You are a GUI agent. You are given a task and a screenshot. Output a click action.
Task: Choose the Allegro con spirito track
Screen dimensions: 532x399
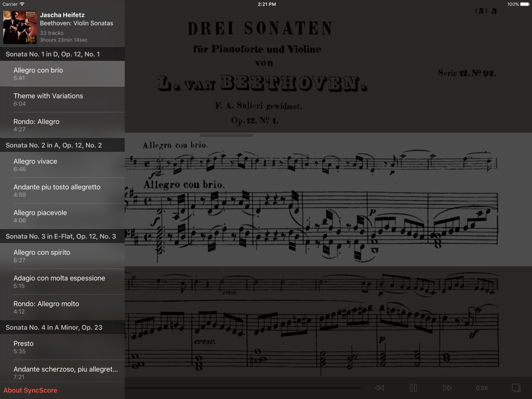62,256
